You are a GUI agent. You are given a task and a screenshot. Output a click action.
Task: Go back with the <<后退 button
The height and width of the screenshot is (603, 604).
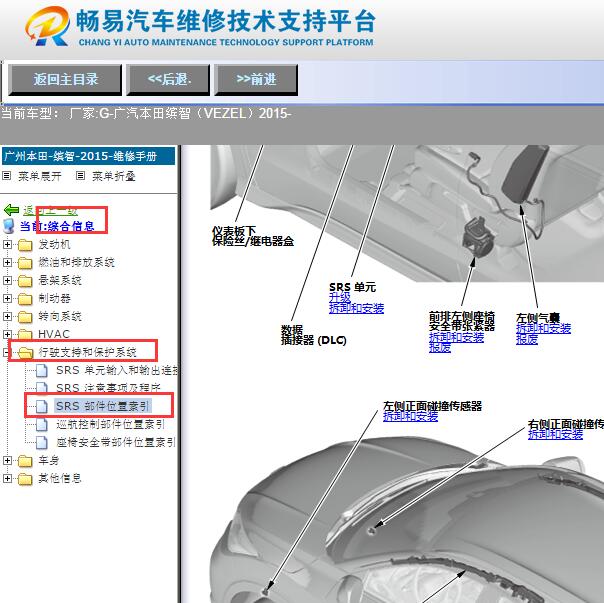click(x=168, y=79)
